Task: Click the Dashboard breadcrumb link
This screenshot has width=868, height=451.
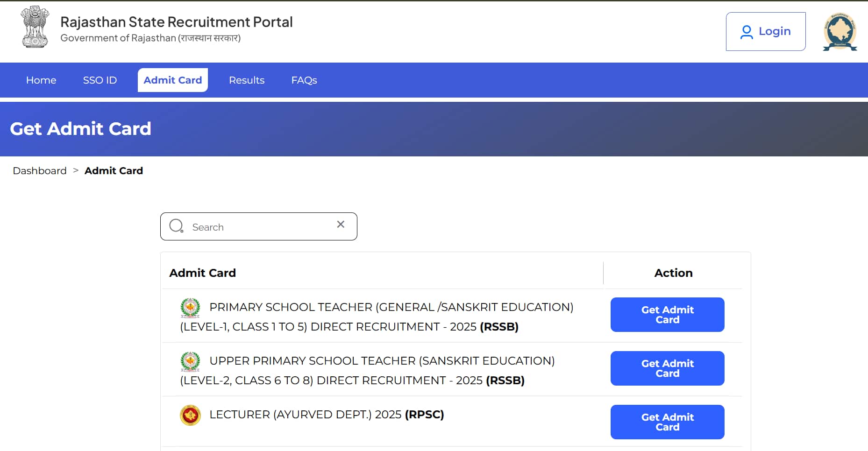Action: [40, 171]
